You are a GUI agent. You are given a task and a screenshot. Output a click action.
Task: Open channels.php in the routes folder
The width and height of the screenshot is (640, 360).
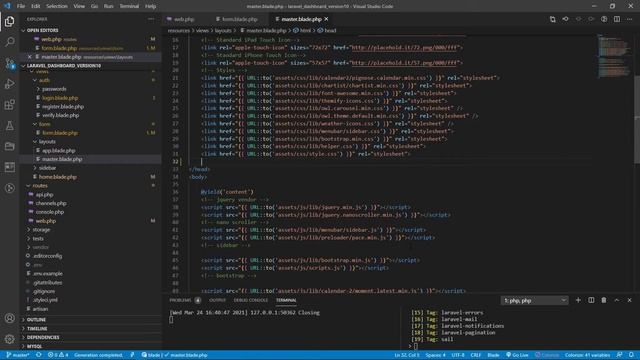tap(51, 203)
